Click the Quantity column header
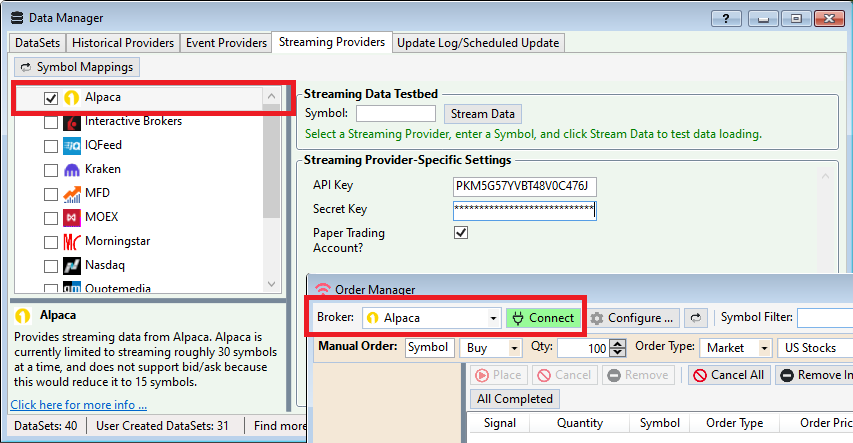This screenshot has width=853, height=443. coord(579,423)
